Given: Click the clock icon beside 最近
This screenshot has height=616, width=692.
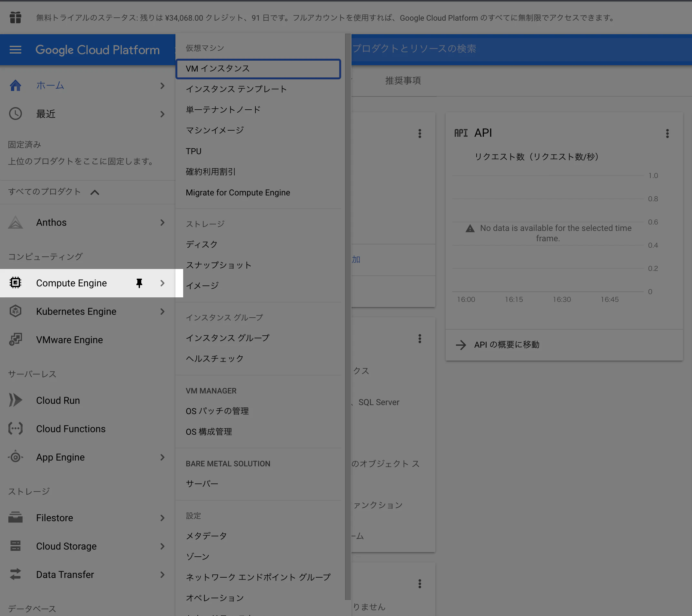Looking at the screenshot, I should [15, 114].
